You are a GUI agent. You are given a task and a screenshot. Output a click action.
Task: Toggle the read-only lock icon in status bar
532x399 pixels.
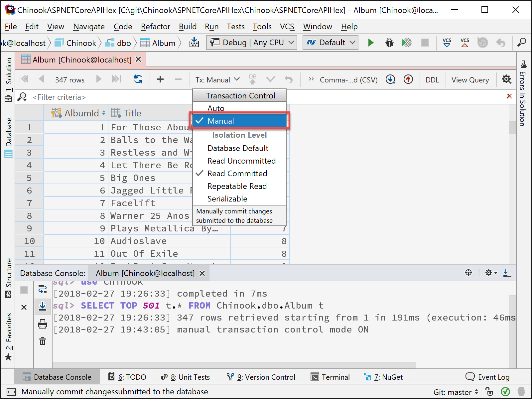[489, 391]
